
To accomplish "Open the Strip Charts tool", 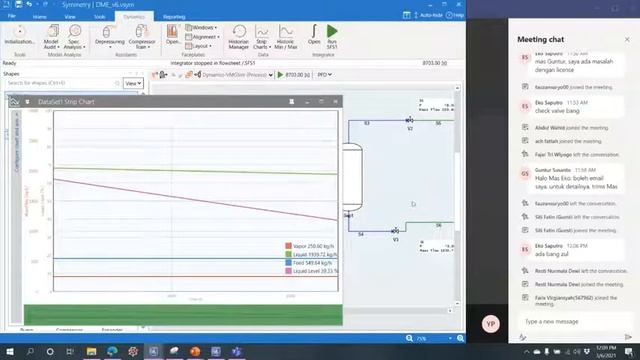I will [262, 37].
